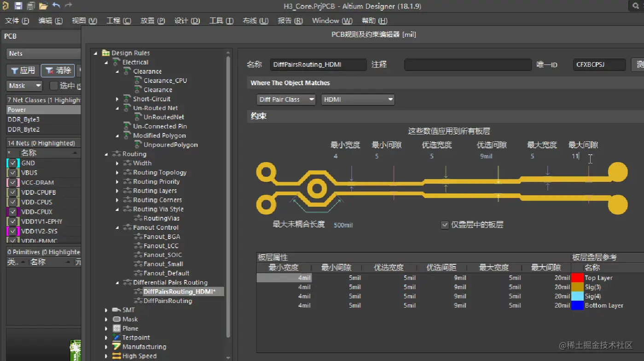
Task: Expand the Short-Circuit rule node
Action: click(117, 99)
